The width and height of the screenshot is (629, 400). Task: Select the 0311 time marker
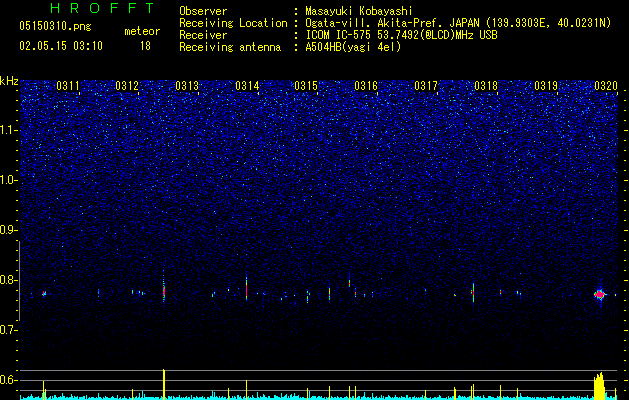pos(68,86)
